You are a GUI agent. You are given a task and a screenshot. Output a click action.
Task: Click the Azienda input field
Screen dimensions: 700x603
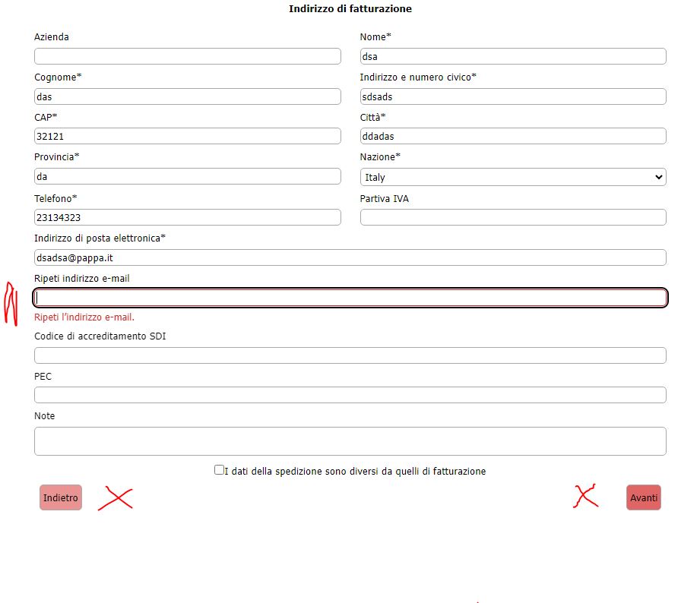pos(188,56)
